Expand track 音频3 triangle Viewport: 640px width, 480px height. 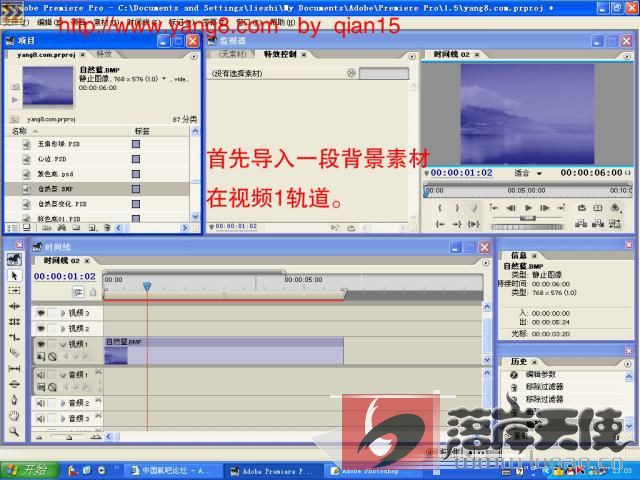click(63, 418)
